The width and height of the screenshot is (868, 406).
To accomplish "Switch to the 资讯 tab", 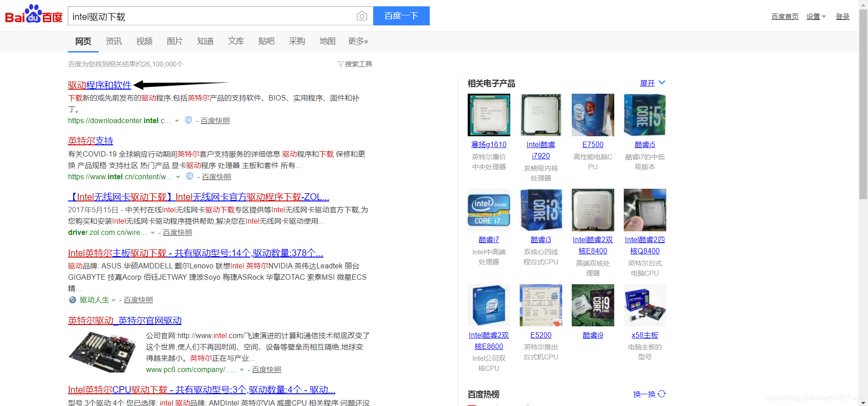I will 114,41.
